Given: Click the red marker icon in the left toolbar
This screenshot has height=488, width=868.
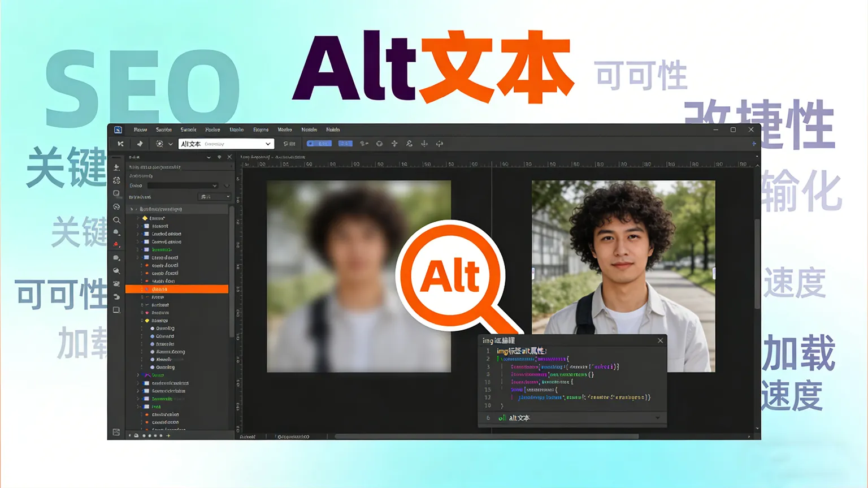Looking at the screenshot, I should pyautogui.click(x=116, y=244).
